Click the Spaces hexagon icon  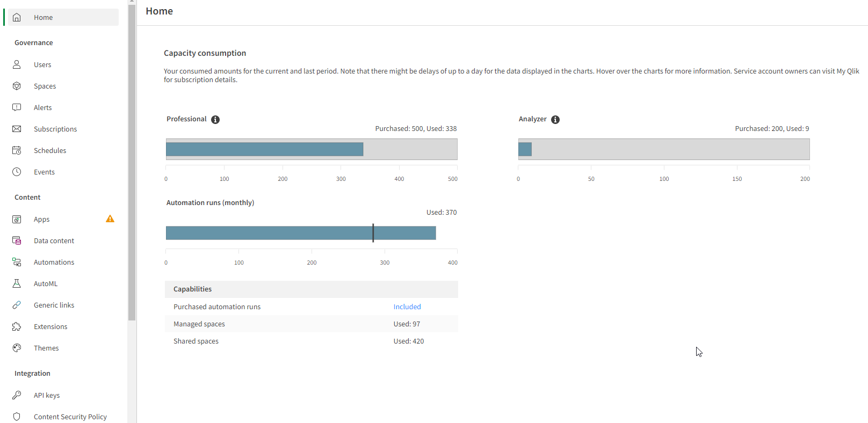point(17,86)
